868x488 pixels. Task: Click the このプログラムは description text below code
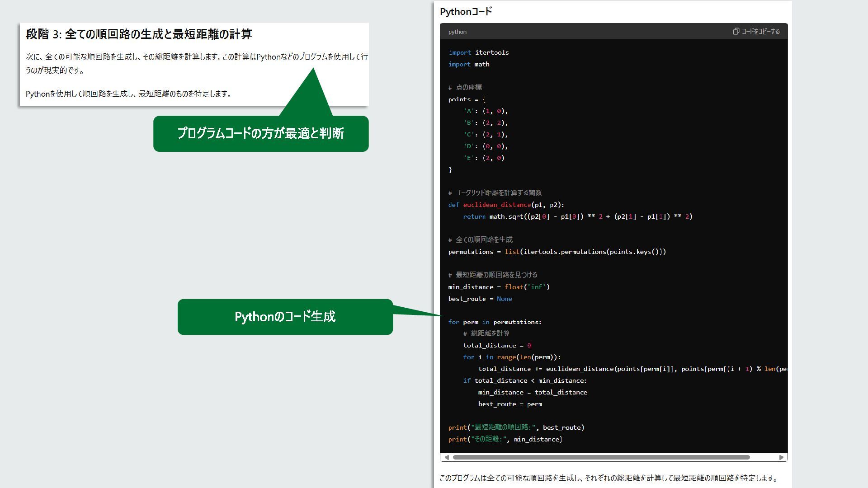(x=609, y=478)
